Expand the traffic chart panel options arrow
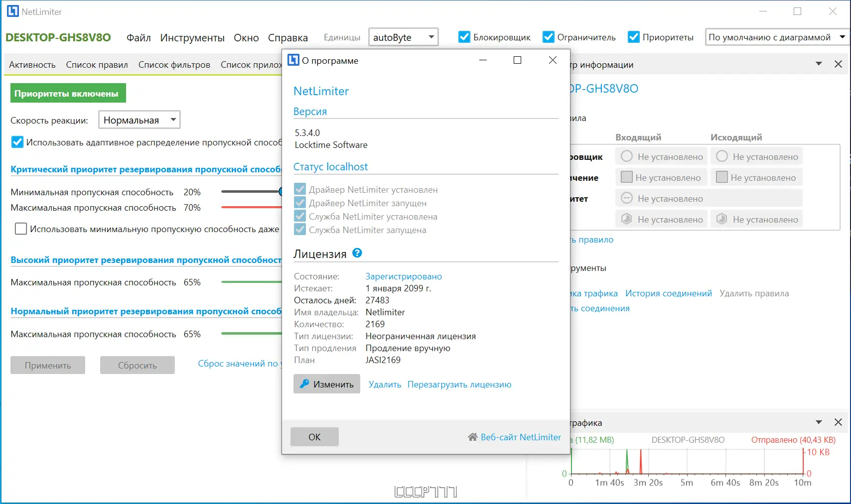 (x=819, y=422)
